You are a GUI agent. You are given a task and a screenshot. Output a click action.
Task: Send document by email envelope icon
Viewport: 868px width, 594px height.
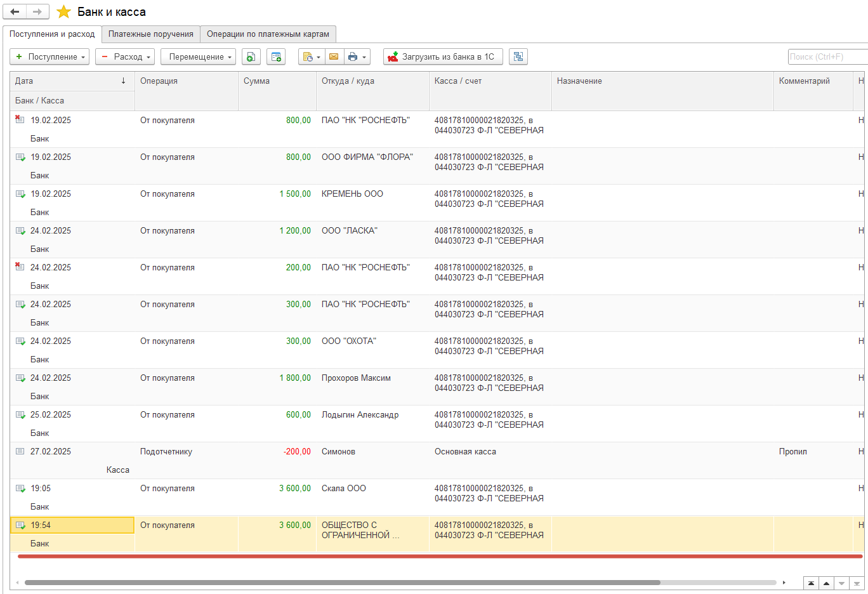tap(334, 56)
